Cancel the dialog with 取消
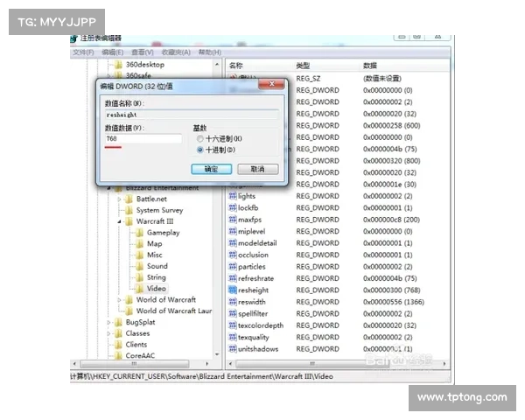Image resolution: width=525 pixels, height=420 pixels. click(258, 169)
